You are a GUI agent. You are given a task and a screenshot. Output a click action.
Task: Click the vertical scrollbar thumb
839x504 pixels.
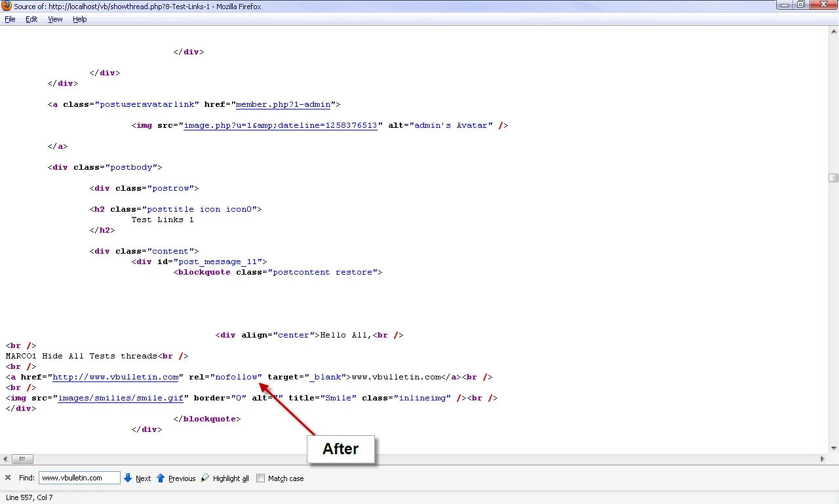(833, 178)
